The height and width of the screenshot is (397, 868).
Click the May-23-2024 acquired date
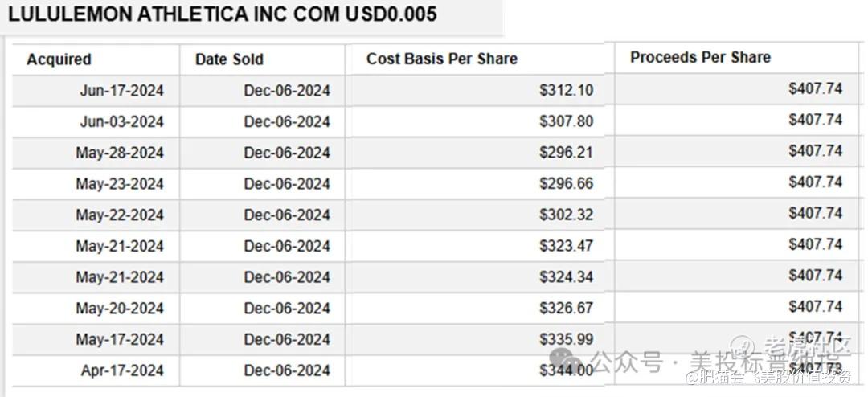click(120, 184)
